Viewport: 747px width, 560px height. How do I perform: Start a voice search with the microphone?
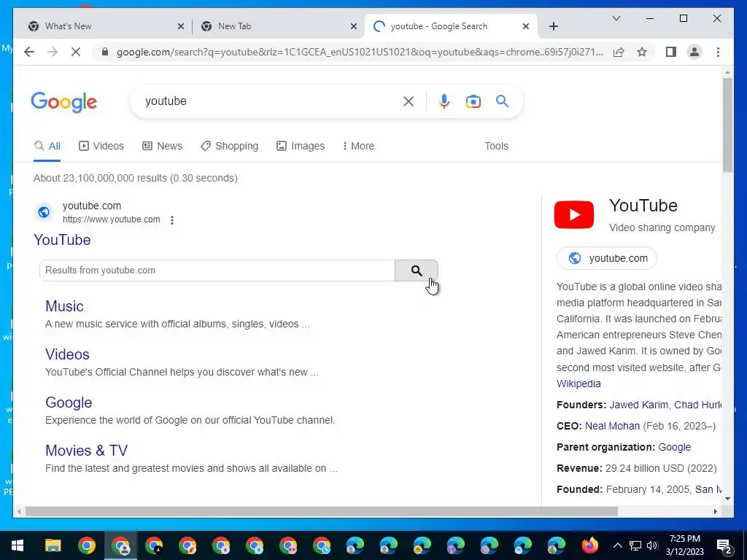tap(444, 101)
